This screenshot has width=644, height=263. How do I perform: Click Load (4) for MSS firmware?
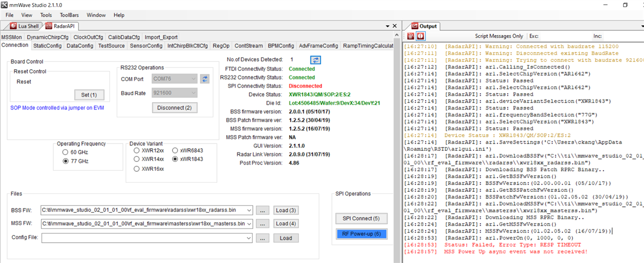click(x=286, y=224)
